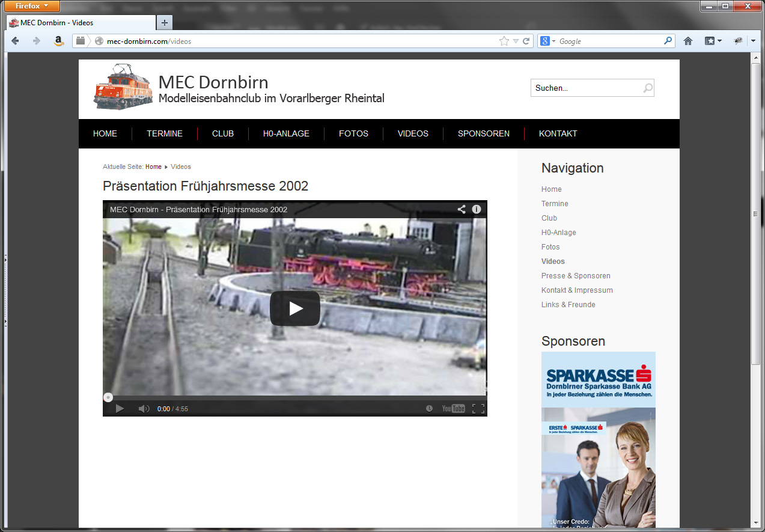The image size is (765, 532).
Task: Open FOTOS in the black menu bar
Action: (353, 133)
